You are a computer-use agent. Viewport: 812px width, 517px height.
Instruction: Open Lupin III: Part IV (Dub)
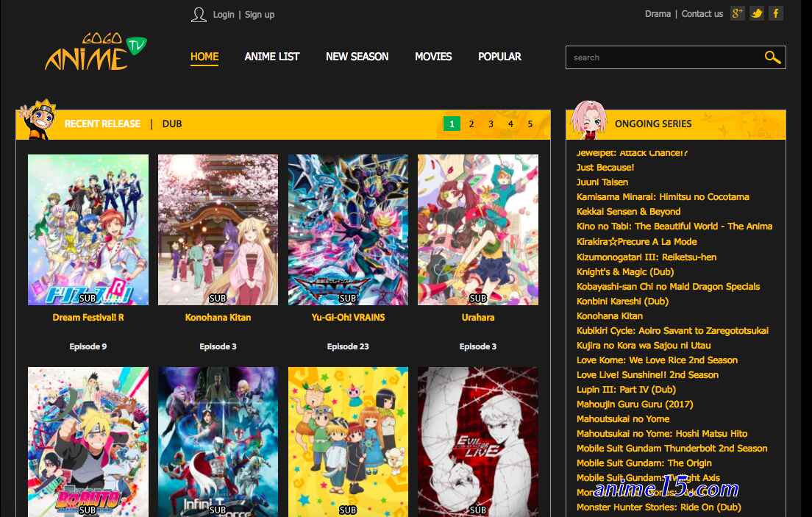[626, 389]
